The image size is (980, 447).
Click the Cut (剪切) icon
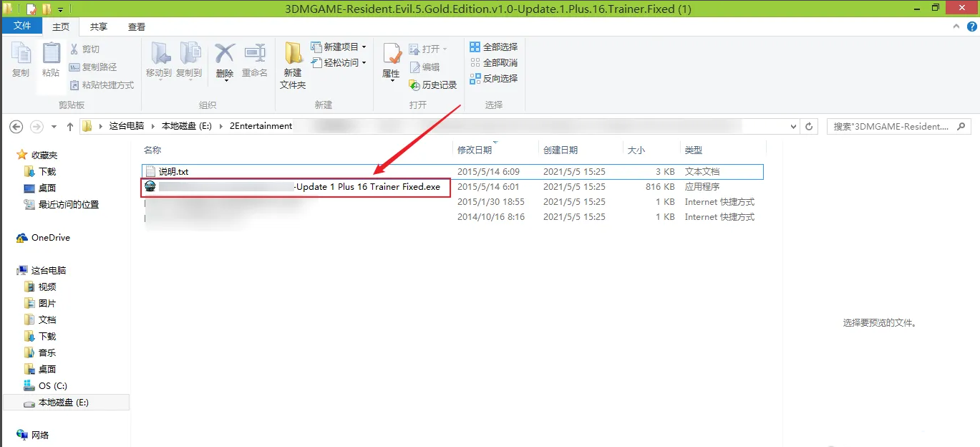[x=89, y=49]
